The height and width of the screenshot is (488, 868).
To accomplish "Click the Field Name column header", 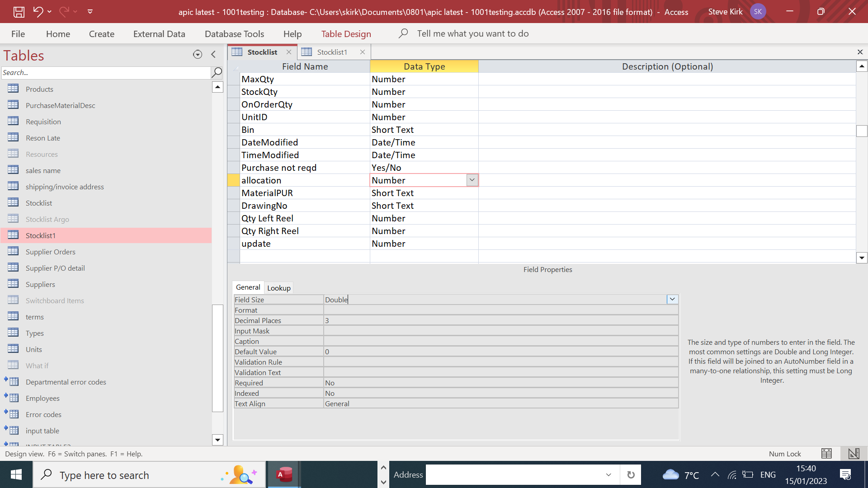I will 305,66.
